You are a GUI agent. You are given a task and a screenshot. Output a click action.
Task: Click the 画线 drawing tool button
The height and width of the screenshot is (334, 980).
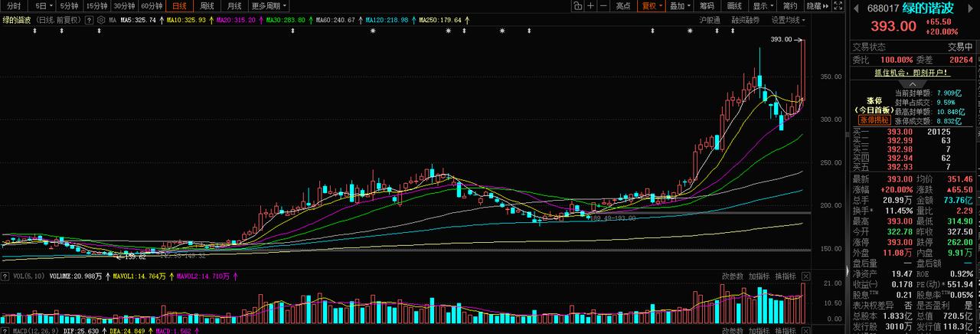pos(734,5)
